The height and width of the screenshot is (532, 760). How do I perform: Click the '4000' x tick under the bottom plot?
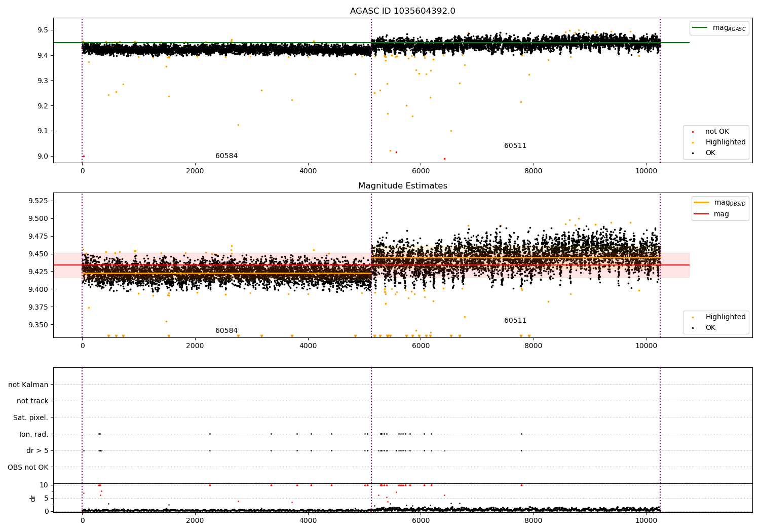point(308,521)
